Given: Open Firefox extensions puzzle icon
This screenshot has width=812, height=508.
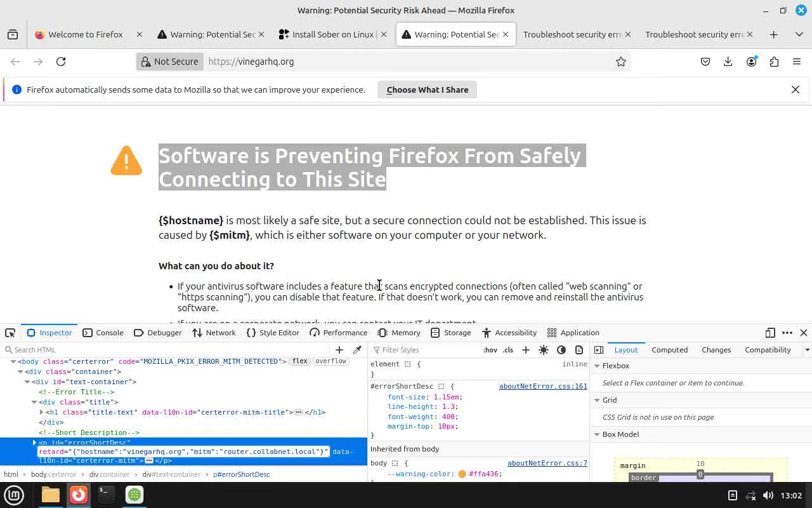Looking at the screenshot, I should tap(774, 62).
